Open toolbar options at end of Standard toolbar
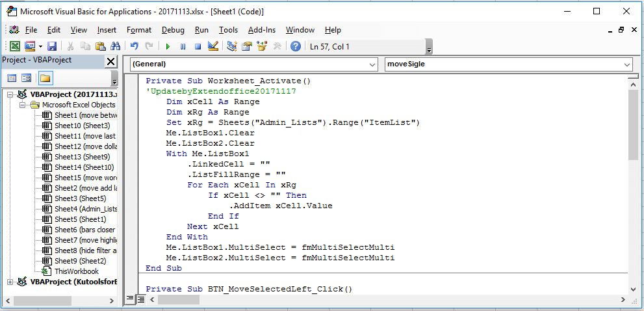Viewport: 644px width, 311px height. (x=429, y=47)
